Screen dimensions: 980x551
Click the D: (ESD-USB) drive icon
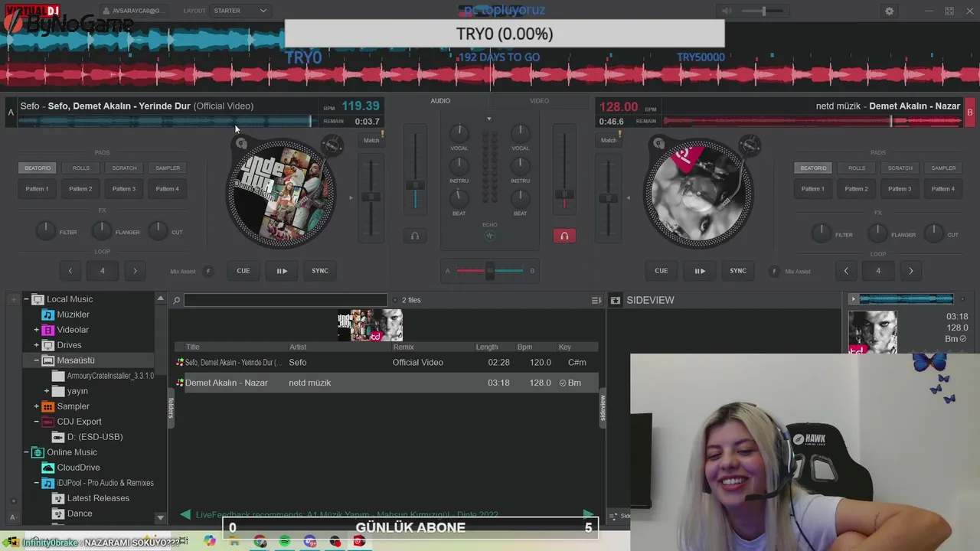(x=58, y=437)
